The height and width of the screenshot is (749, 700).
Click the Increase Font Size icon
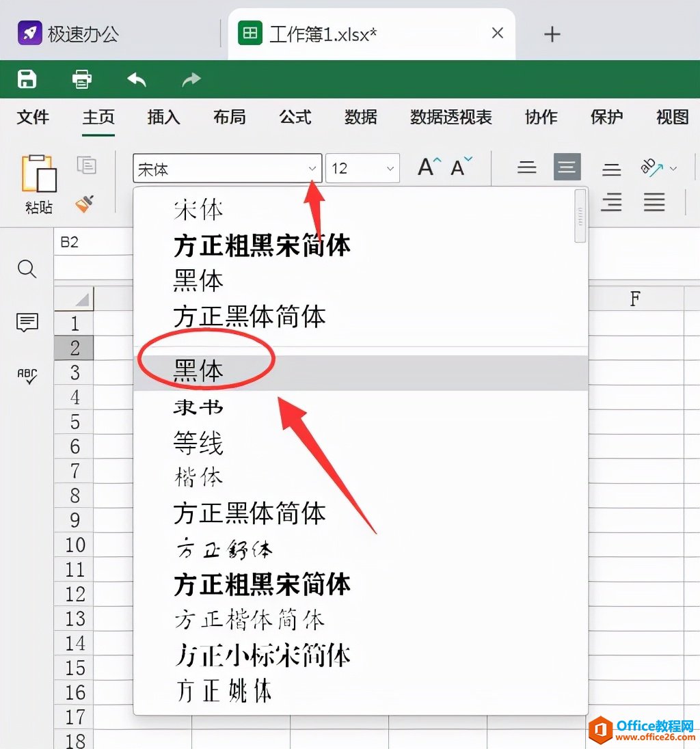coord(427,166)
